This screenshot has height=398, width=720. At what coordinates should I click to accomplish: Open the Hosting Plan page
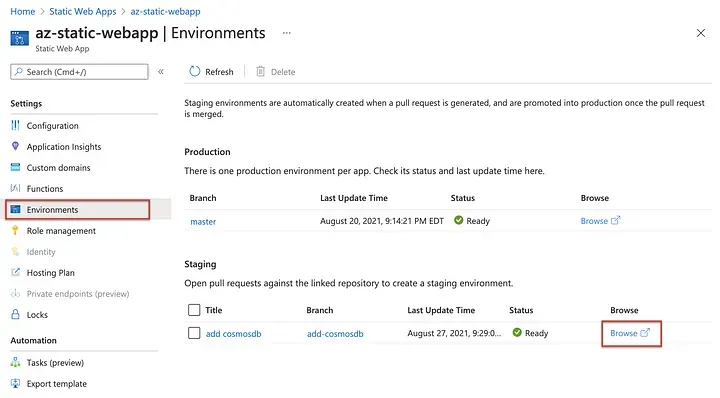[x=51, y=273]
